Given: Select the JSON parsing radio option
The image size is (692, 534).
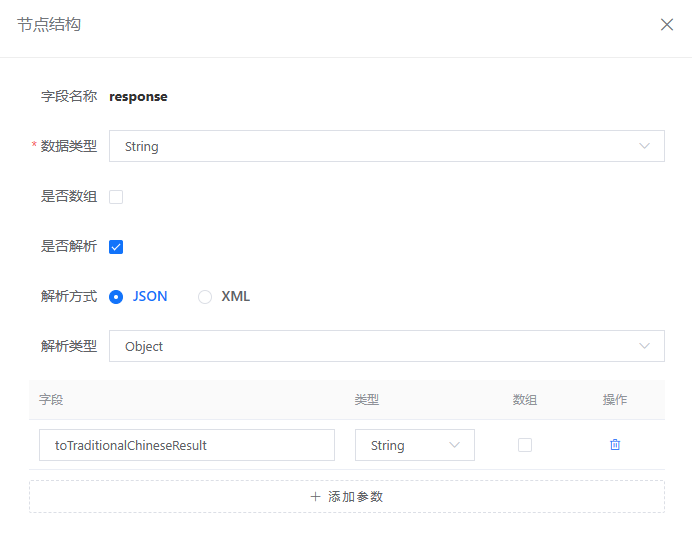Looking at the screenshot, I should 116,297.
